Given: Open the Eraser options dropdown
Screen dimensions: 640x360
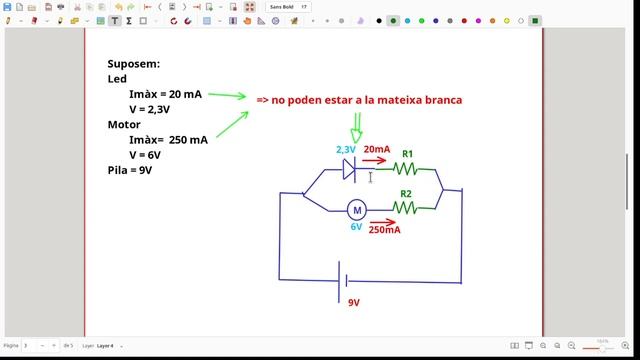Looking at the screenshot, I should tap(47, 21).
